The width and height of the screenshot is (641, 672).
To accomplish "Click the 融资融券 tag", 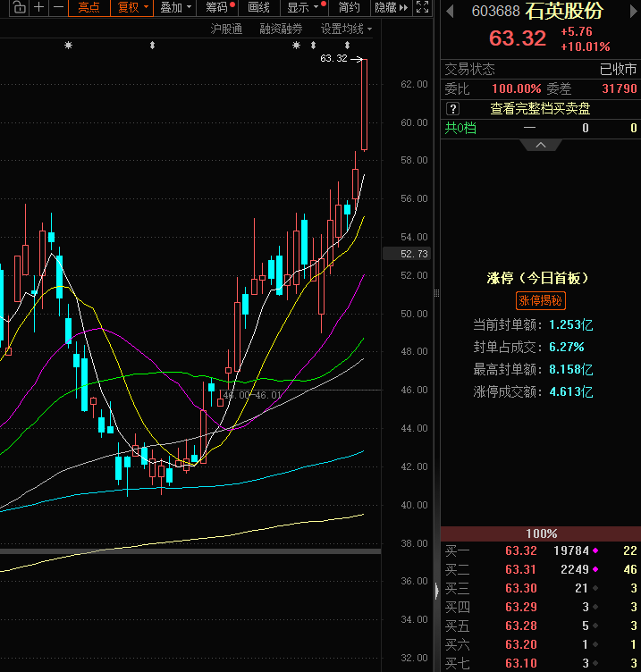I will (x=281, y=29).
